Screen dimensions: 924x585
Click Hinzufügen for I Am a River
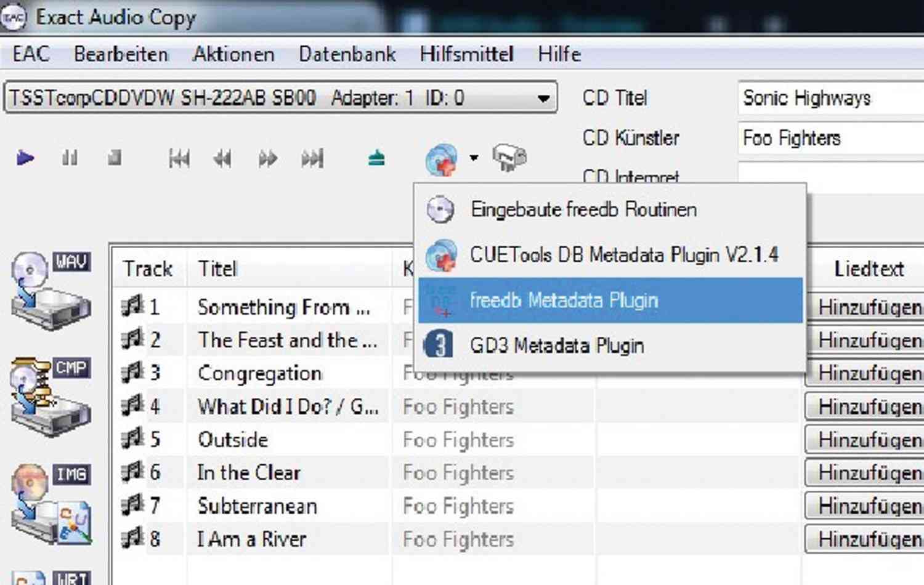[x=865, y=539]
